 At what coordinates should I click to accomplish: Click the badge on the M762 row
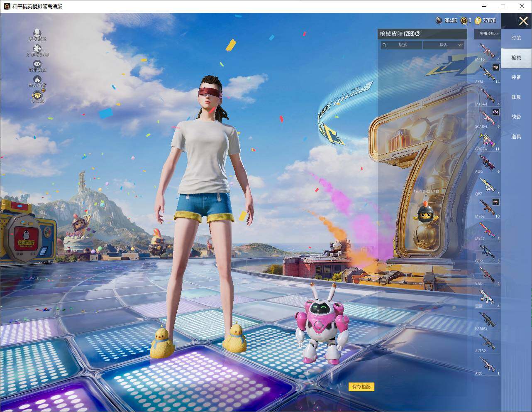[x=495, y=202]
